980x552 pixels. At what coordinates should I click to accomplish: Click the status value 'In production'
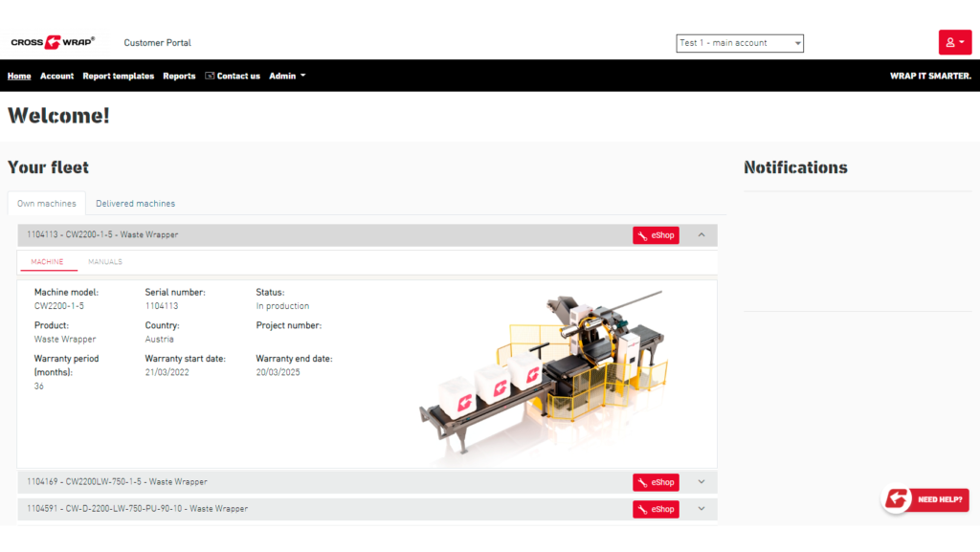[x=282, y=306]
